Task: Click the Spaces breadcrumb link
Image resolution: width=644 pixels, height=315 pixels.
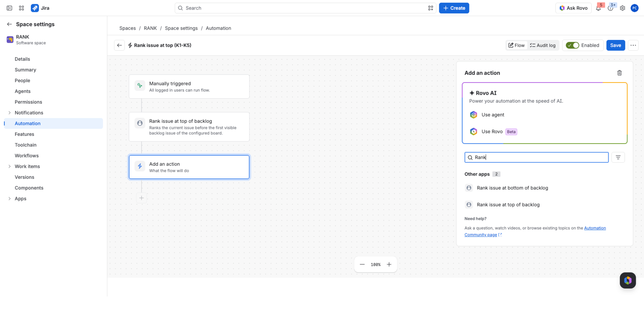Action: (127, 28)
